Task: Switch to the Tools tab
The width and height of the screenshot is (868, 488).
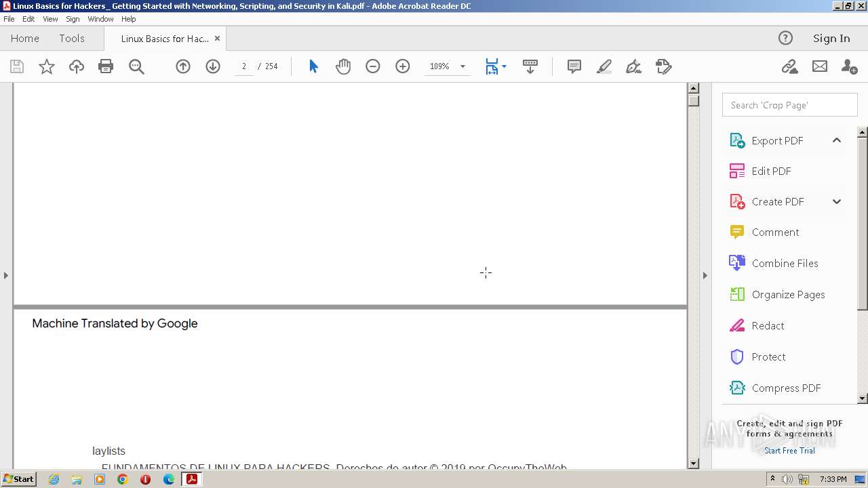Action: click(x=72, y=38)
